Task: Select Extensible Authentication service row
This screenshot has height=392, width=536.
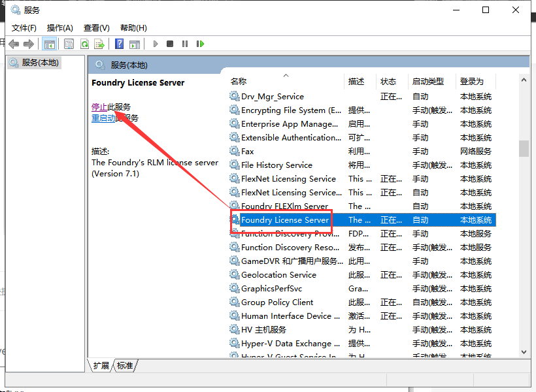Action: click(362, 137)
